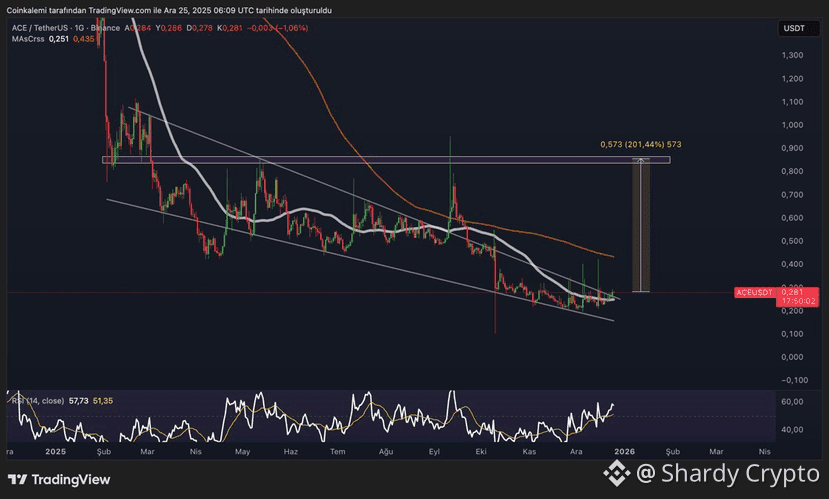This screenshot has height=499, width=829.
Task: Click the RSI 60,00 axis label
Action: click(x=792, y=402)
